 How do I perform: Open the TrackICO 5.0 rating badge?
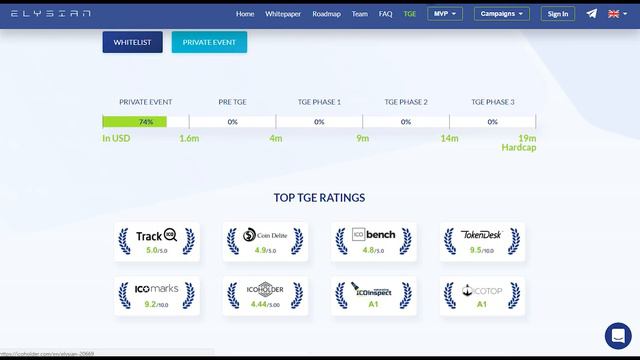point(157,242)
